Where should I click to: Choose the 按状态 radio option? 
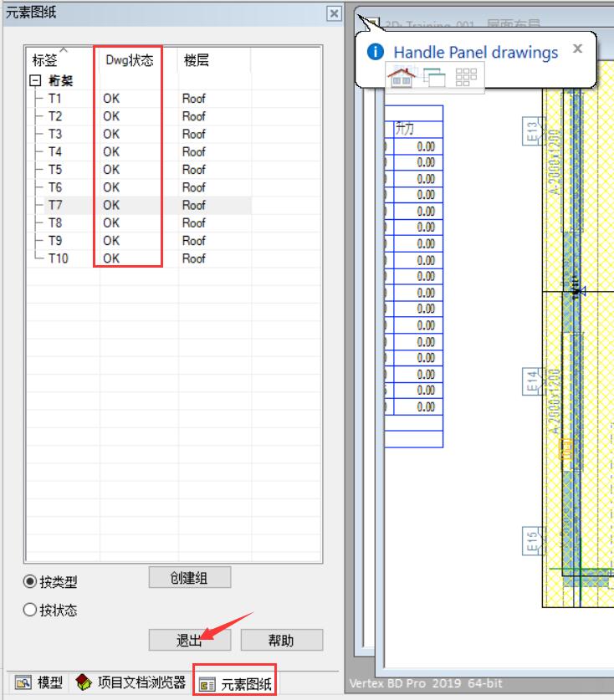tap(49, 610)
